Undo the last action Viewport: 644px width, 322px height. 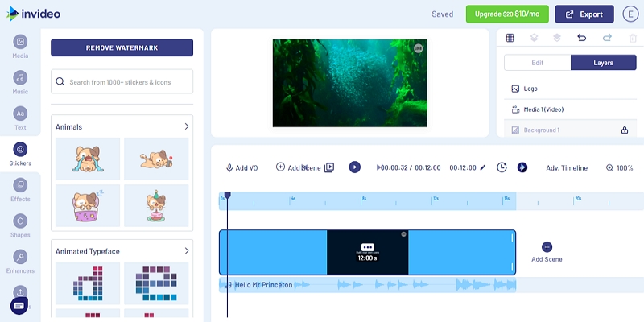tap(581, 38)
